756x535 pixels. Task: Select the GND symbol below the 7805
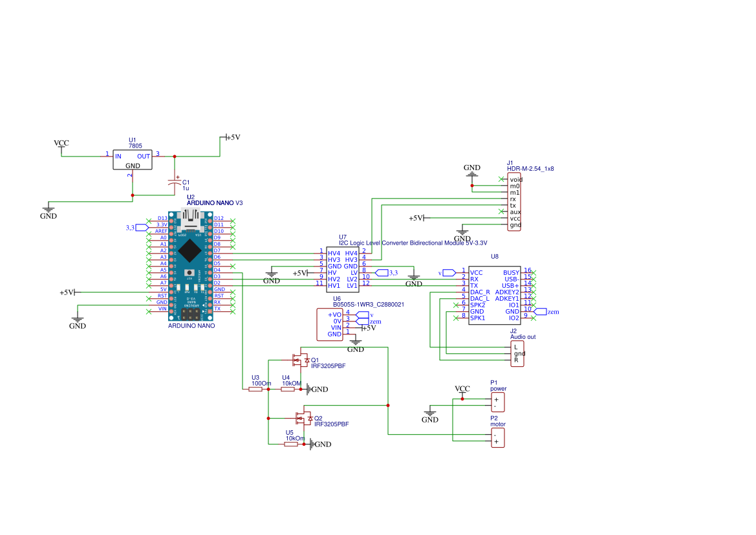[49, 212]
